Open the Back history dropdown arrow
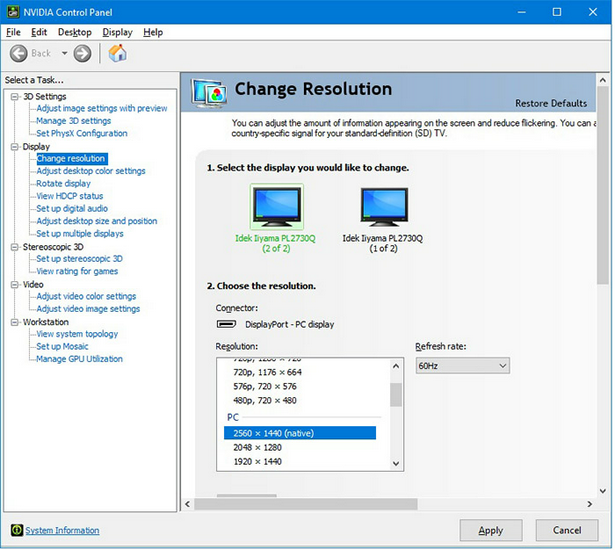The image size is (615, 550). (x=64, y=53)
